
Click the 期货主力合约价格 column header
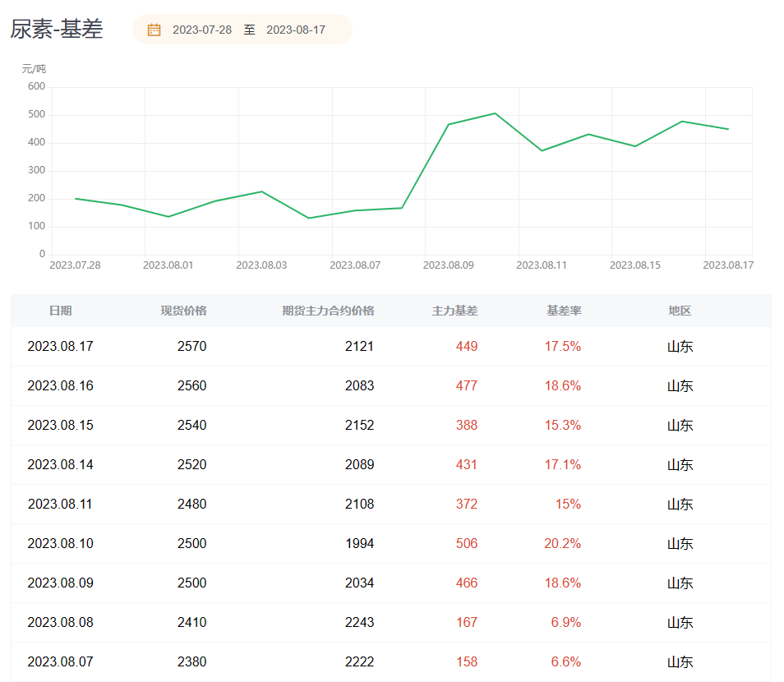click(x=328, y=311)
